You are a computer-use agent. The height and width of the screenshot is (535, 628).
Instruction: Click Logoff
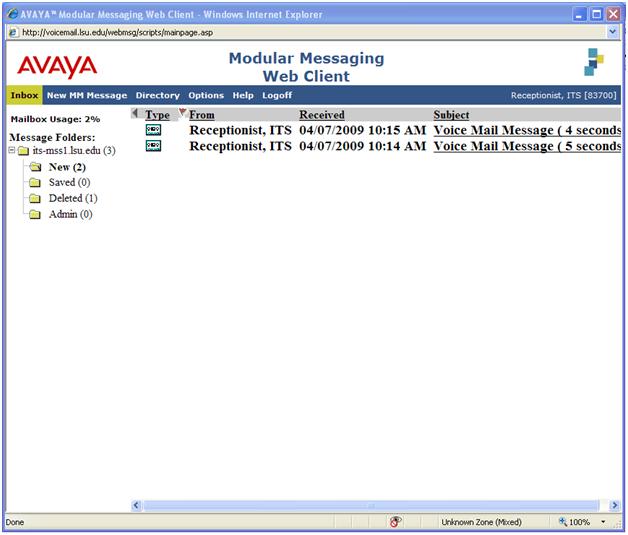277,95
